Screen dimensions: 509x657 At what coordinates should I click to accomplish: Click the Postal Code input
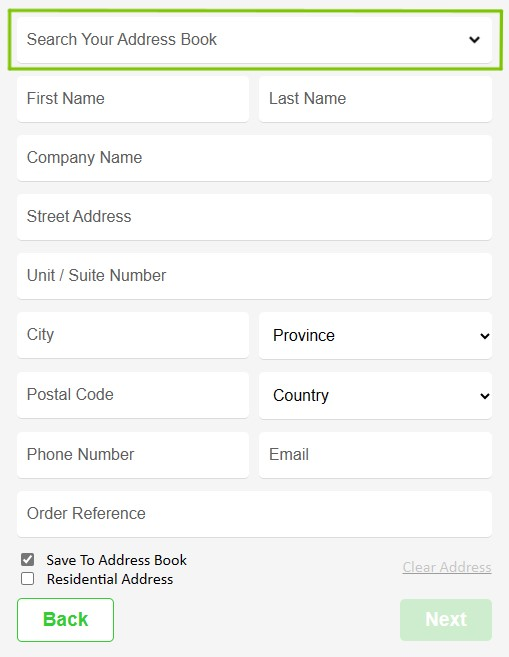[x=133, y=395]
